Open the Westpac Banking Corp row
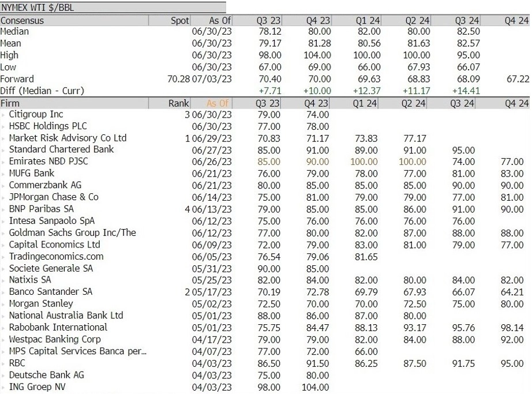532x394 pixels. pyautogui.click(x=265, y=339)
